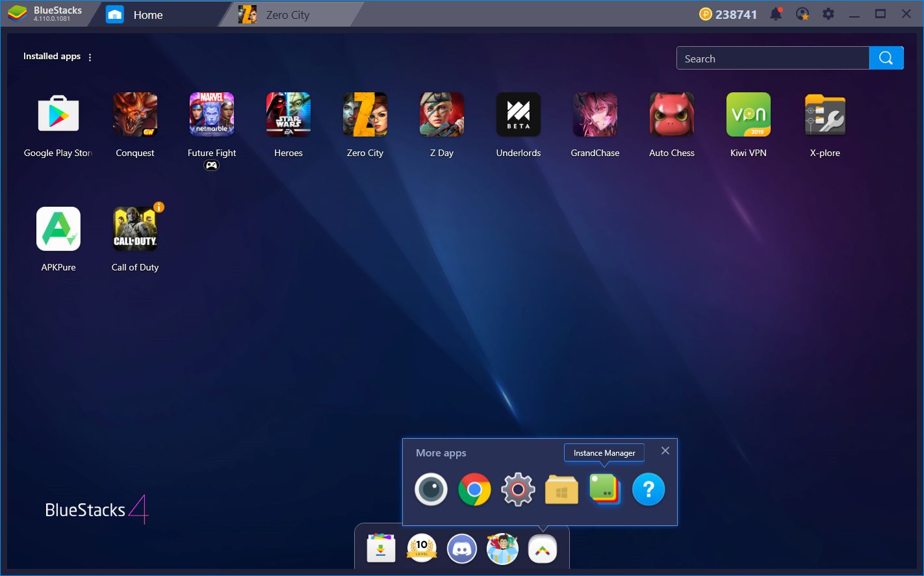
Task: Launch APKPure app icon
Action: (x=58, y=229)
